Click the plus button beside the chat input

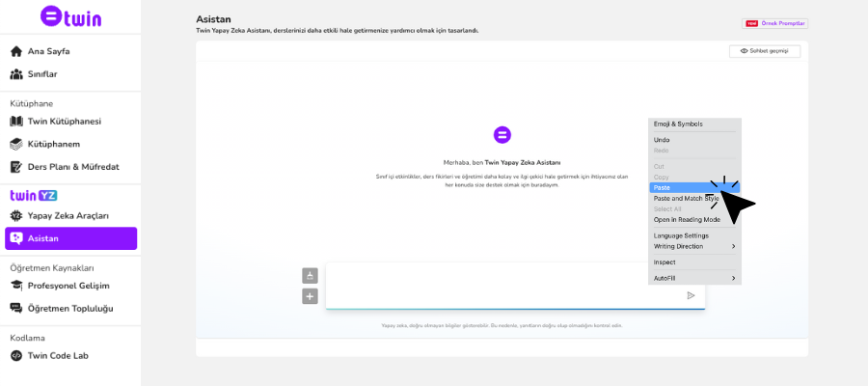[310, 296]
